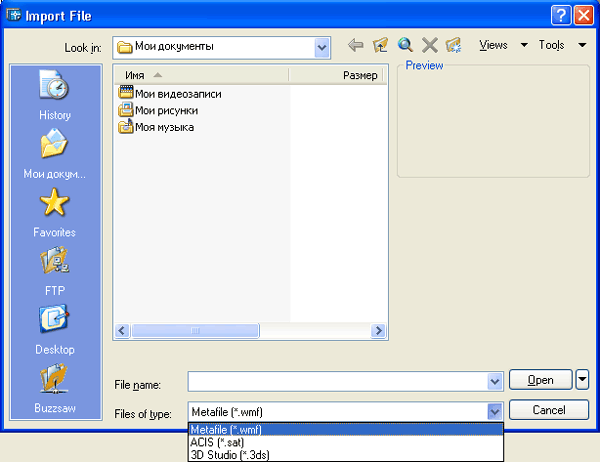Click the arrow beside the Open button
This screenshot has width=600, height=462.
(x=583, y=380)
